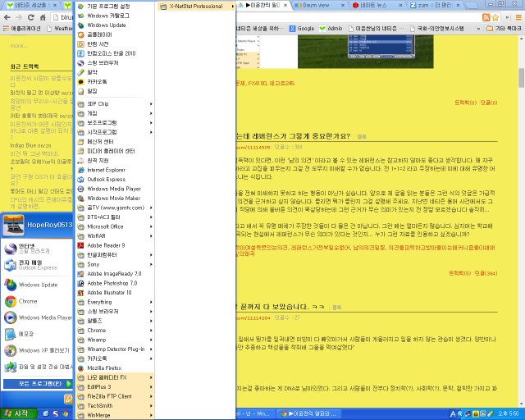Open Windows XP 둘러보기 tour item
Screen dimensions: 525x420
pos(39,350)
